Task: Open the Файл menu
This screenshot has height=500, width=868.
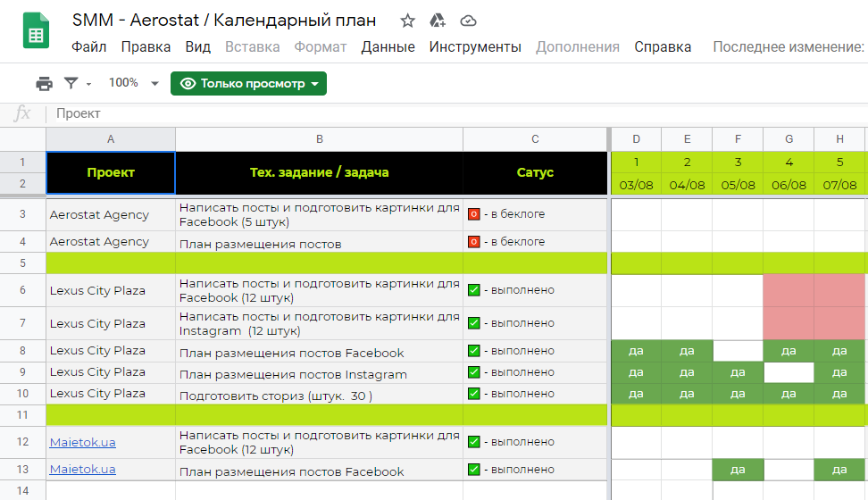Action: [88, 46]
